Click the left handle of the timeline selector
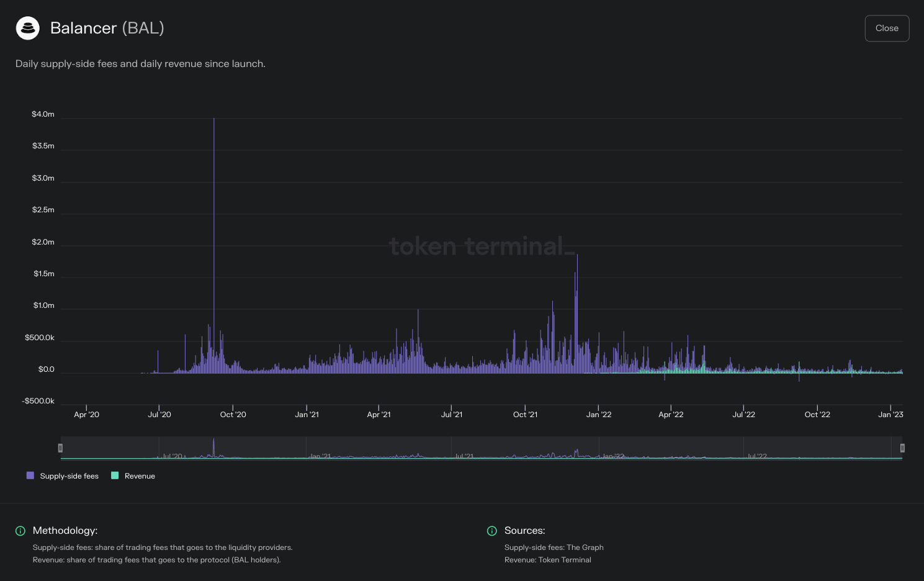This screenshot has width=924, height=581. coord(60,448)
